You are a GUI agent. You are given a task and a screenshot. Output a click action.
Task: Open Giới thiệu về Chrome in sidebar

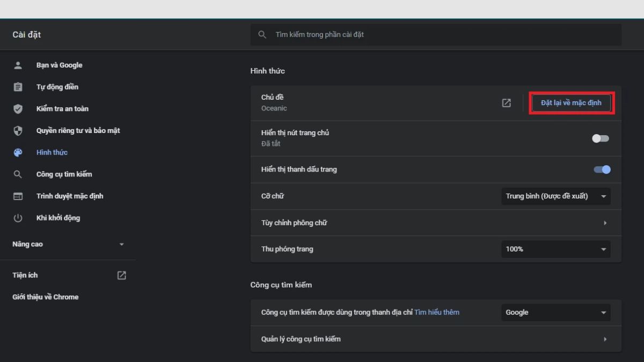pos(46,297)
